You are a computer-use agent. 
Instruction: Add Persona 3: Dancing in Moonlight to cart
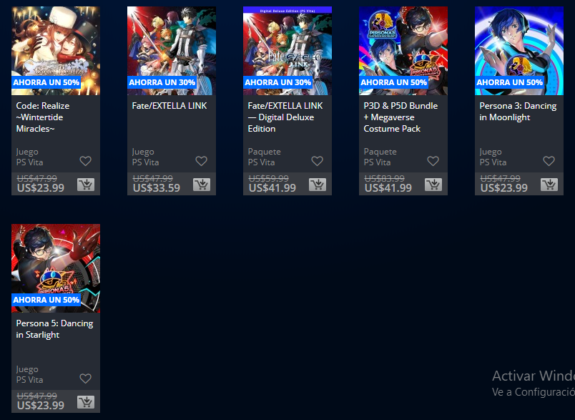click(549, 185)
